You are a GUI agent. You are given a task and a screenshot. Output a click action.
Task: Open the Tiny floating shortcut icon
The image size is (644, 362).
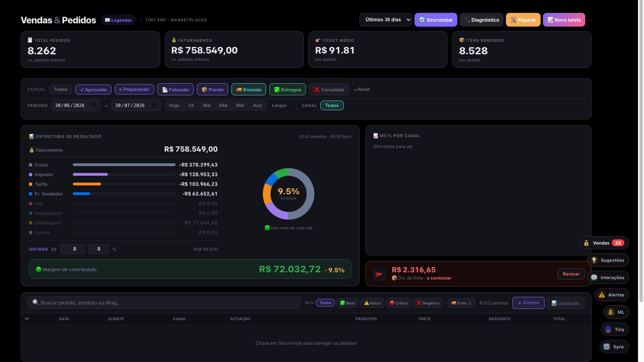pos(615,329)
